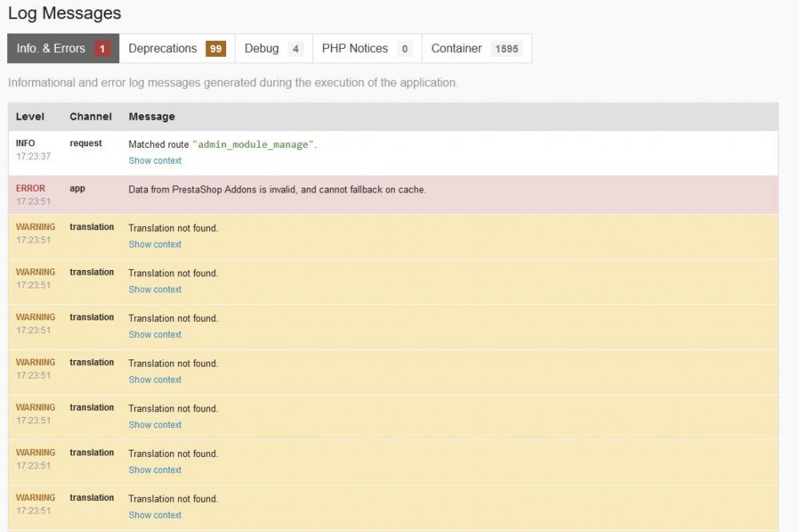The height and width of the screenshot is (532, 799).
Task: Switch to the Deprecations tab
Action: 162,48
